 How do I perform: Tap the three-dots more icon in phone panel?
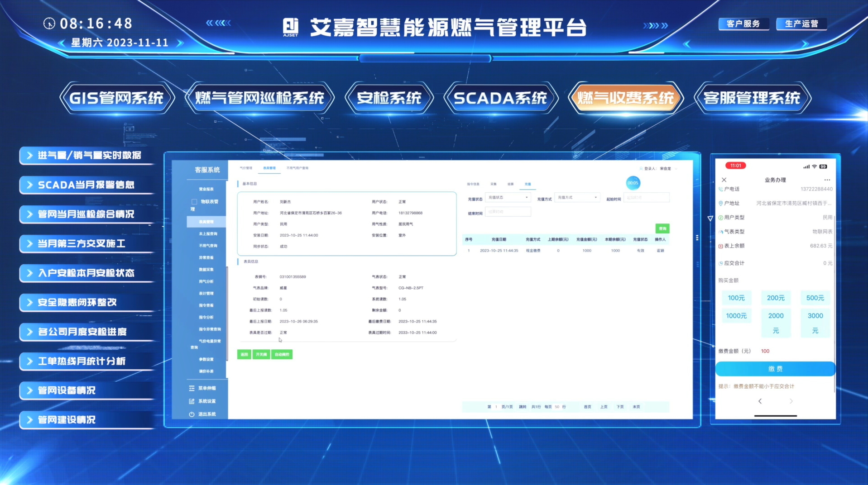pyautogui.click(x=827, y=180)
